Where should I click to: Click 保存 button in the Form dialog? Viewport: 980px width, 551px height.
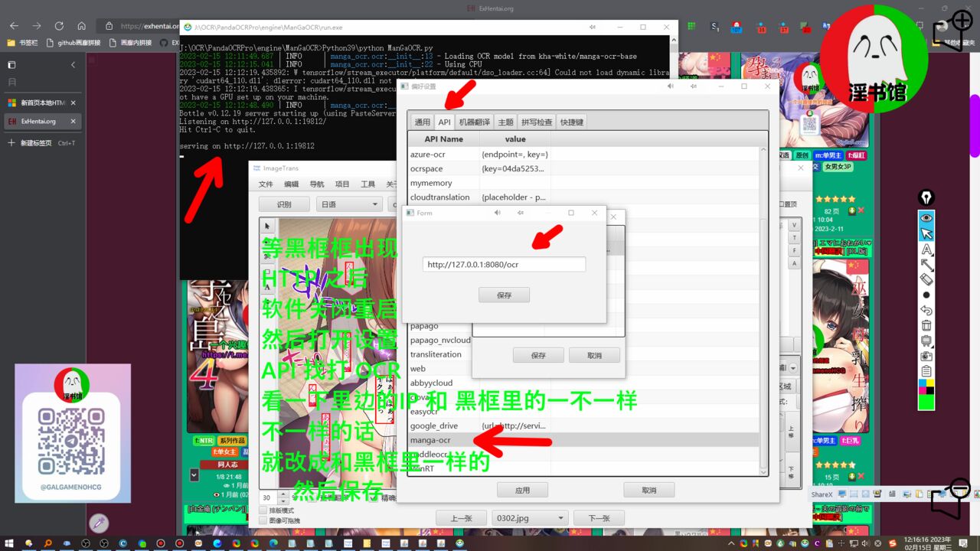[x=504, y=295]
